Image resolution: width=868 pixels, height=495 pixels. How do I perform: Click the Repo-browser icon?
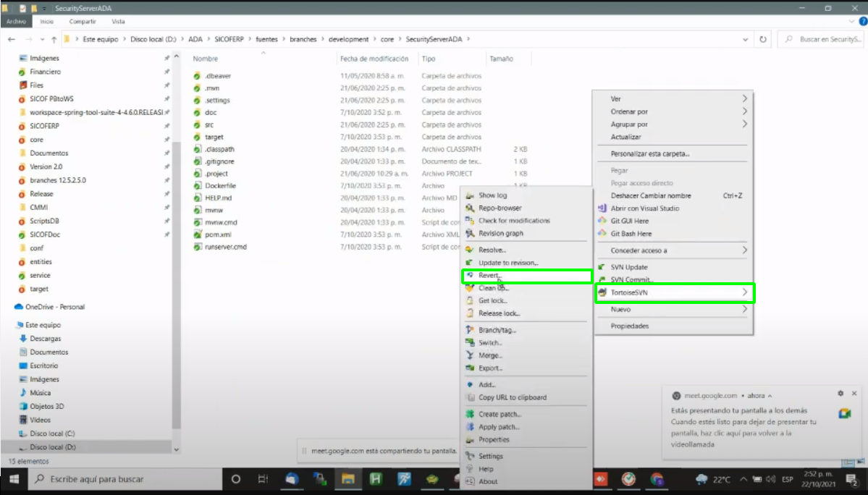pyautogui.click(x=470, y=208)
